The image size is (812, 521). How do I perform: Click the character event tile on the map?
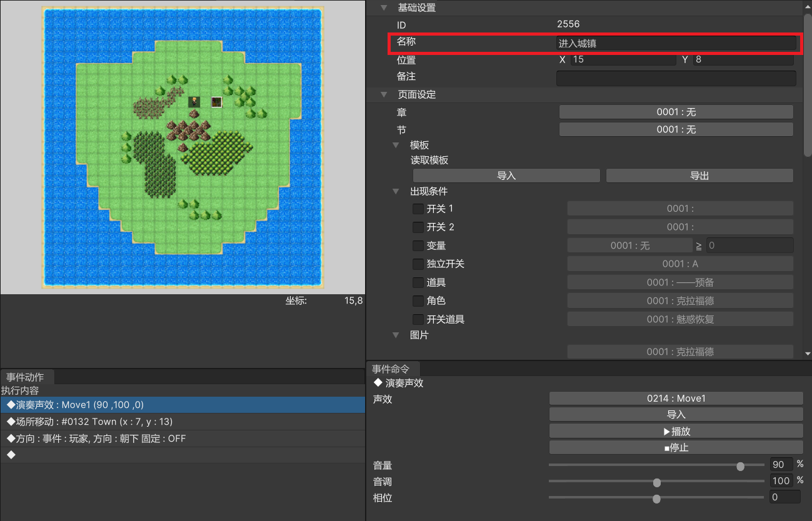coord(194,102)
